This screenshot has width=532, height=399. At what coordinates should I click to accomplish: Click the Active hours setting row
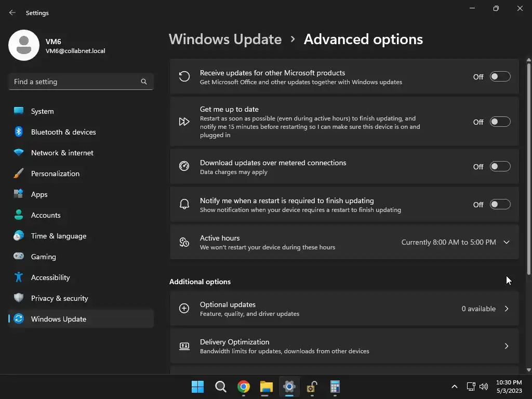coord(344,242)
